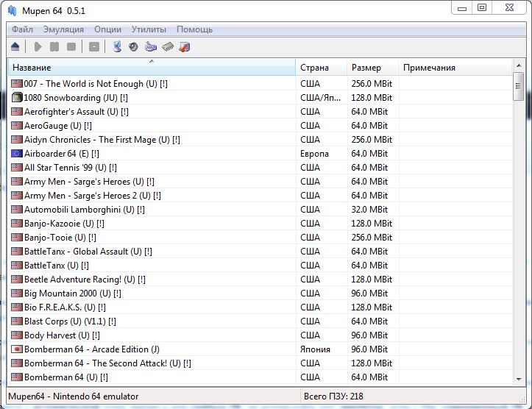Open the Помощь menu
This screenshot has width=532, height=409.
pyautogui.click(x=194, y=29)
